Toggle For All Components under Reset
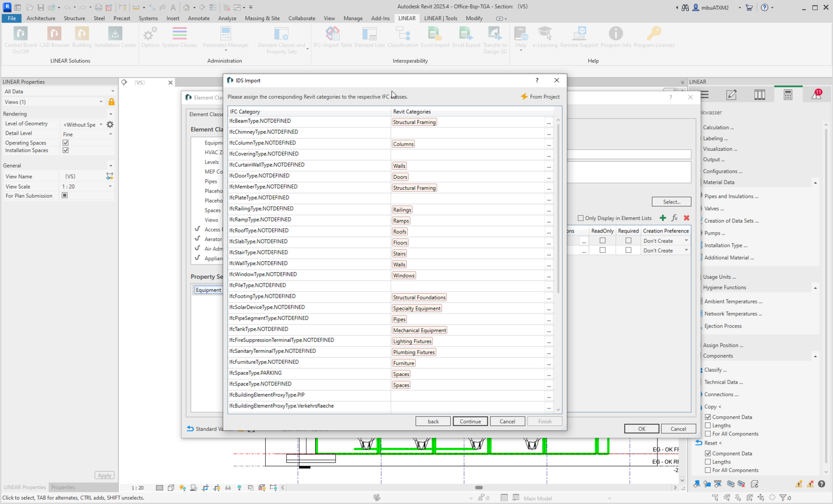The height and width of the screenshot is (504, 833). point(708,470)
